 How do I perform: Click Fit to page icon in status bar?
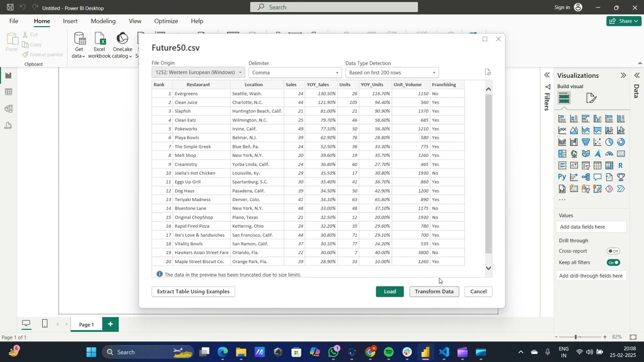pyautogui.click(x=633, y=337)
